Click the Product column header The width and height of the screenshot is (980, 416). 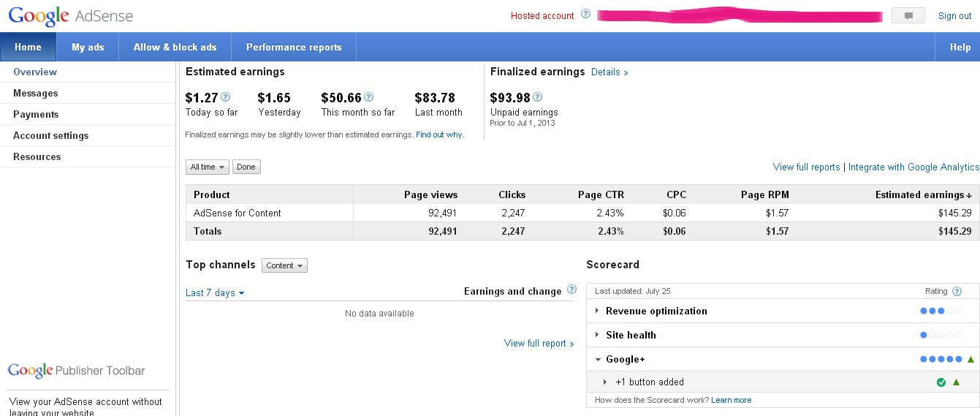pyautogui.click(x=212, y=194)
